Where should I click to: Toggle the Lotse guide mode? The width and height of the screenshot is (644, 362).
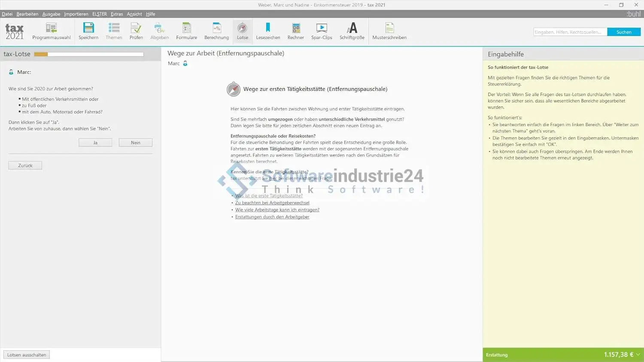pos(242,31)
